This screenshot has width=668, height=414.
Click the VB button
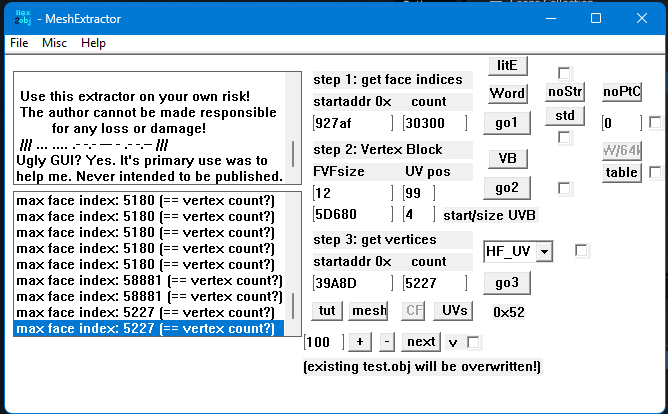point(507,158)
